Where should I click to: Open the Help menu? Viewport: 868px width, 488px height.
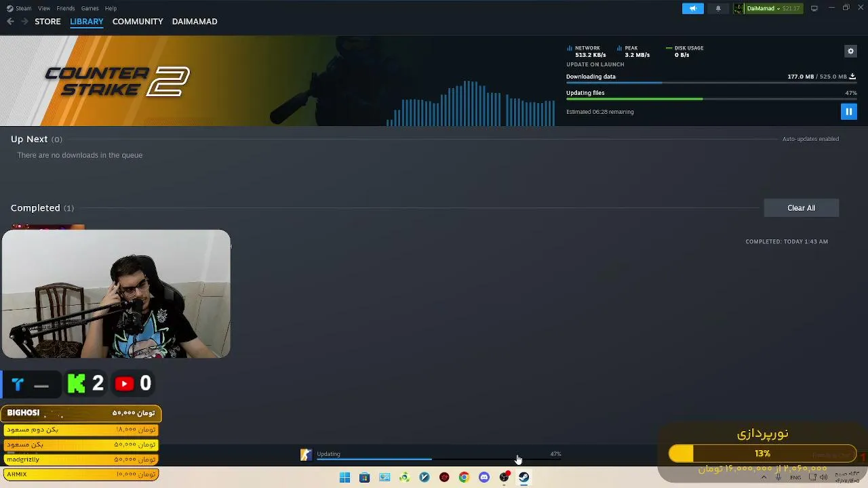[111, 8]
